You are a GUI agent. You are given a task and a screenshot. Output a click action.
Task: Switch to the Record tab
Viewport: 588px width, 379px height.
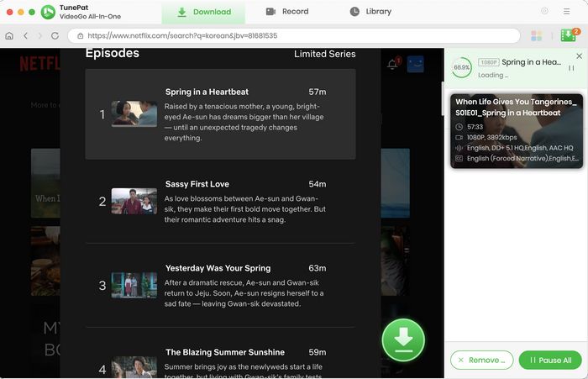[x=286, y=12]
